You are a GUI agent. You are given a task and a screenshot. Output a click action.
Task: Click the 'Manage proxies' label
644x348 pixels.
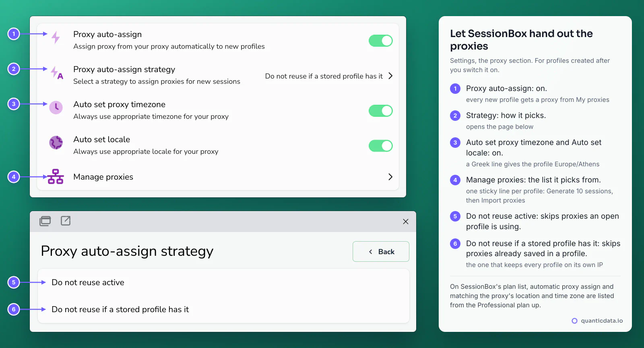click(x=103, y=177)
